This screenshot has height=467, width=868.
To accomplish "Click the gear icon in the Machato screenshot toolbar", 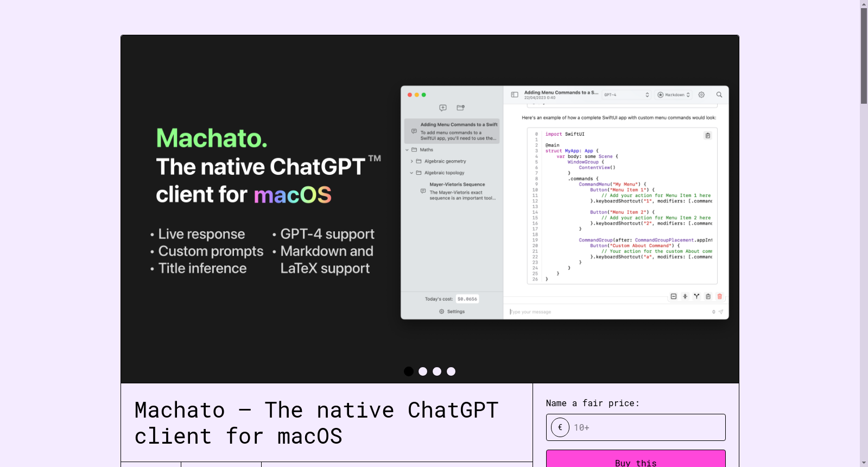I will 701,94.
